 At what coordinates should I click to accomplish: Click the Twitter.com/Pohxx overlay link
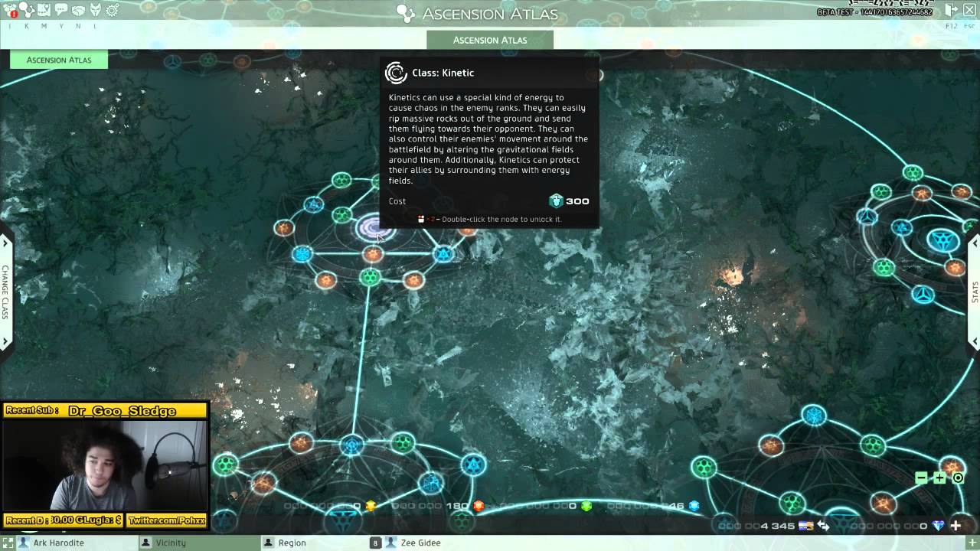point(167,520)
